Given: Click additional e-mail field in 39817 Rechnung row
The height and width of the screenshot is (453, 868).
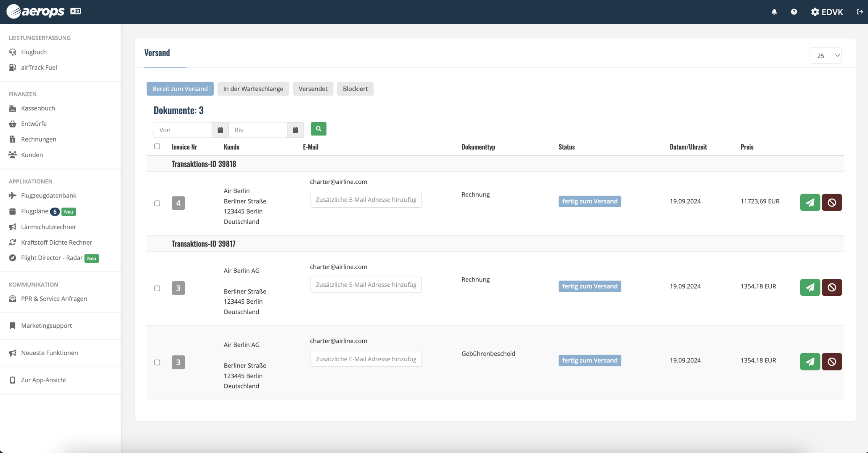Looking at the screenshot, I should click(366, 285).
